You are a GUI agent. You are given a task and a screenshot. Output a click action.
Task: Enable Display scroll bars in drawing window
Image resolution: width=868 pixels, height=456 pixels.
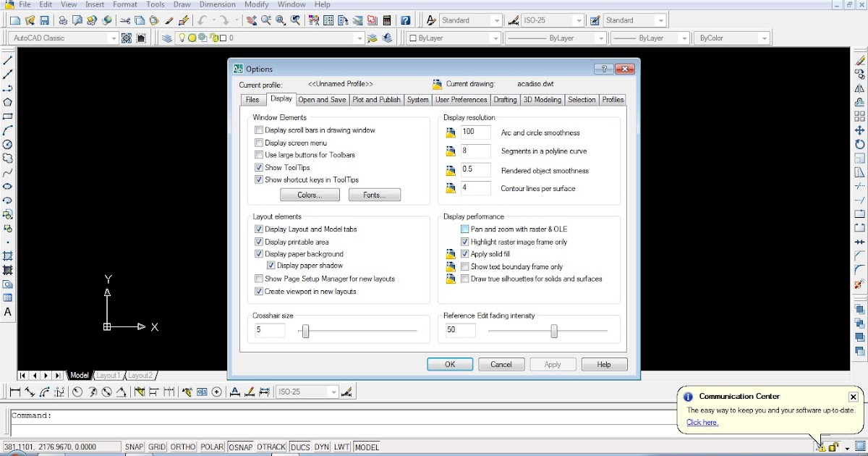[258, 130]
